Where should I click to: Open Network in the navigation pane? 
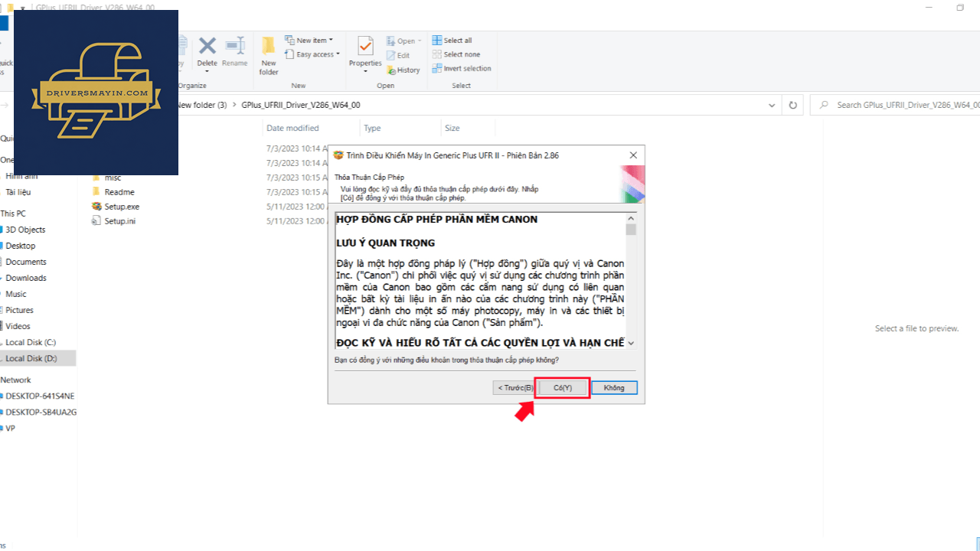(x=15, y=380)
